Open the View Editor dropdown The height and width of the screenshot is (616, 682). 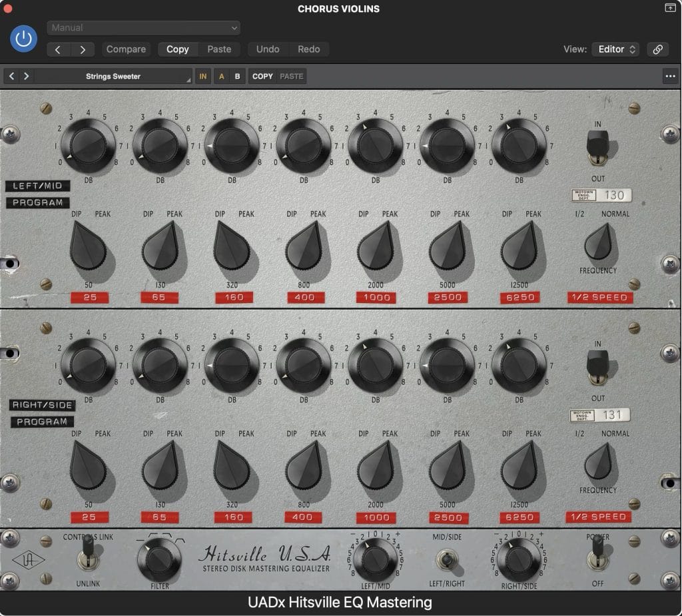point(616,49)
